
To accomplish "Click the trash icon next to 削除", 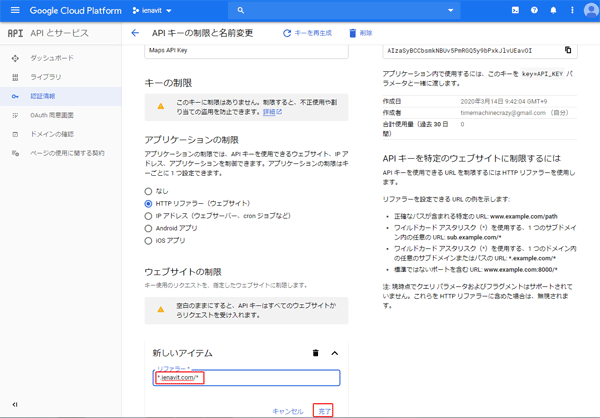I will coord(352,33).
